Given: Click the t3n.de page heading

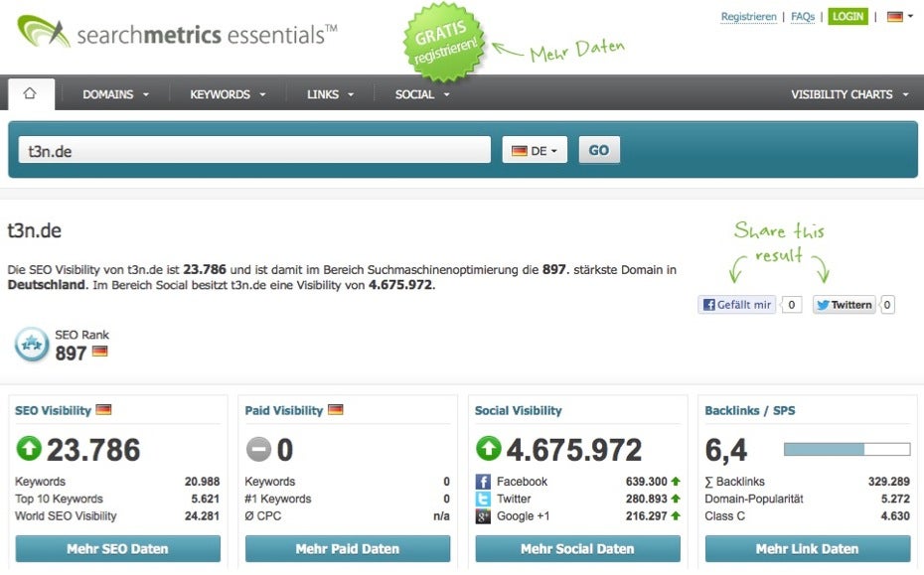Looking at the screenshot, I should click(34, 230).
